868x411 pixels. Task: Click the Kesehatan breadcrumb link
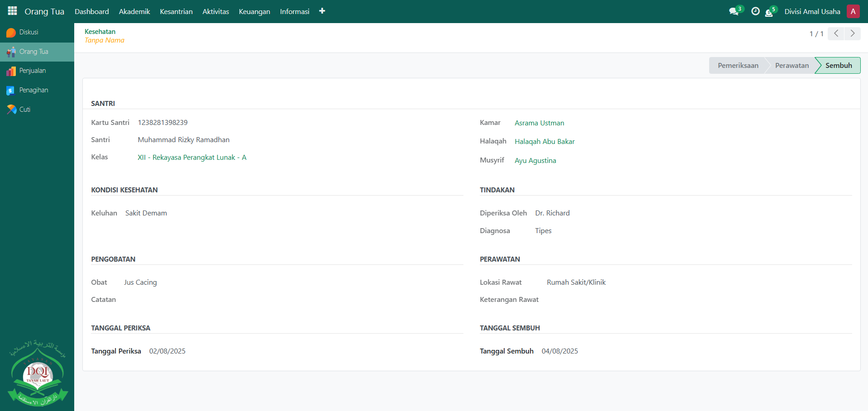click(x=100, y=32)
